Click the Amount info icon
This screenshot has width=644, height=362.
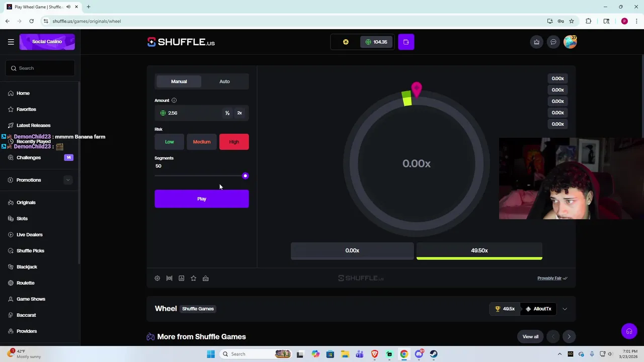(x=174, y=100)
